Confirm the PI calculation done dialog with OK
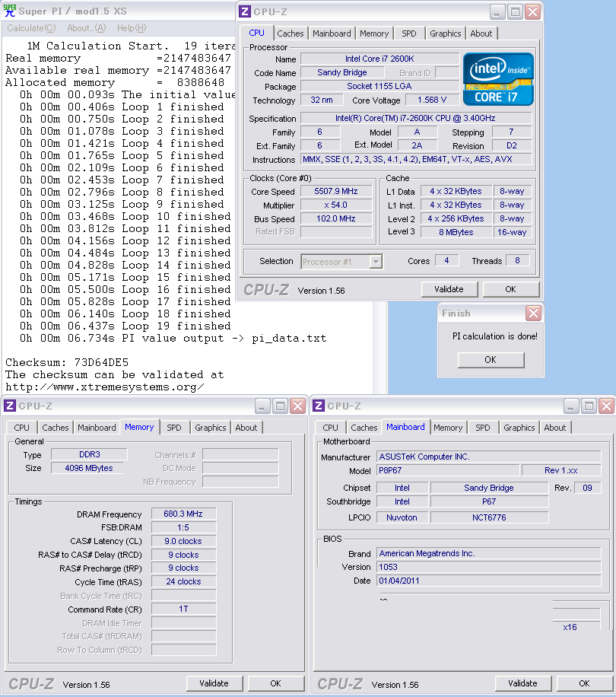The image size is (616, 697). 491,360
